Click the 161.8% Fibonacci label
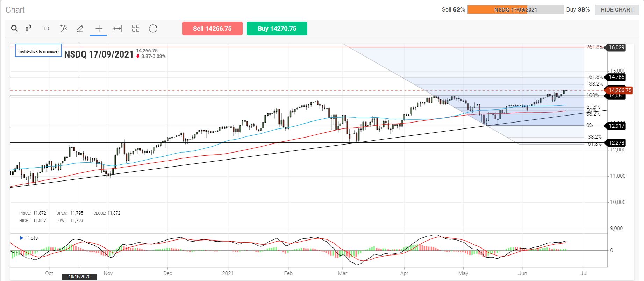This screenshot has height=281, width=644. 594,77
